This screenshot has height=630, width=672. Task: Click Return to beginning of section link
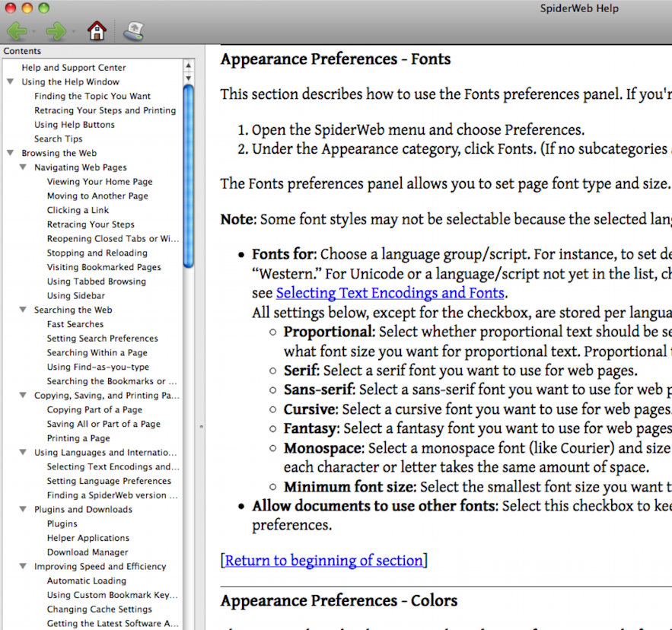pos(324,561)
